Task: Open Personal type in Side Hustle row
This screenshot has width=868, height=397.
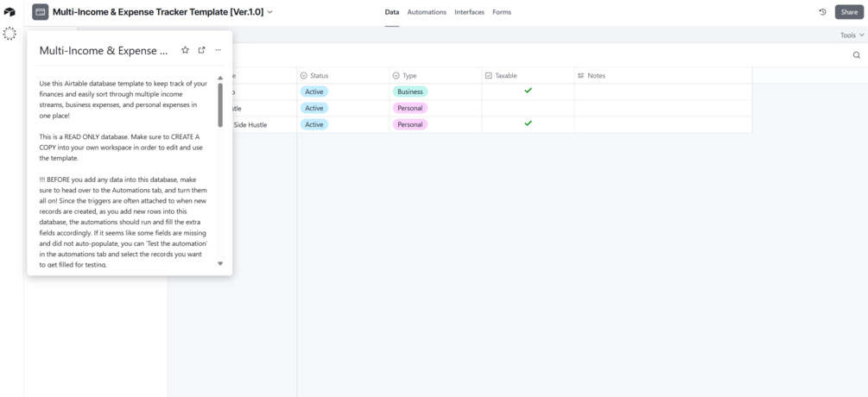Action: point(410,124)
